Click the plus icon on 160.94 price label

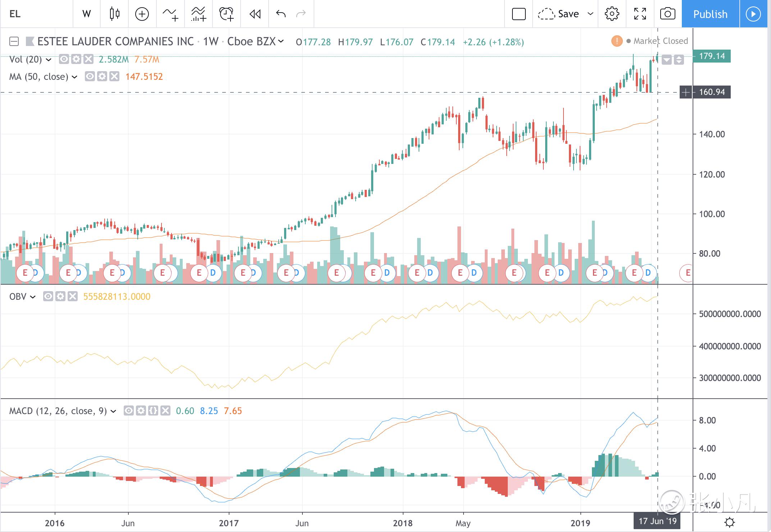686,92
